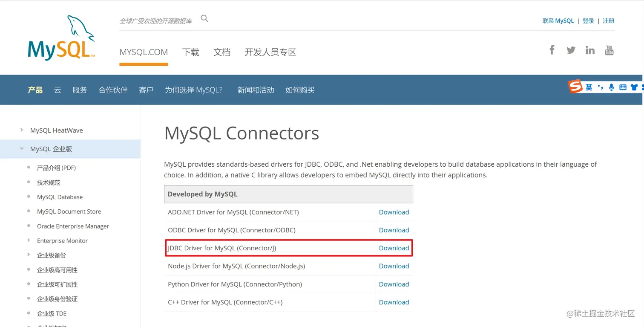This screenshot has height=327, width=644.
Task: Expand the MySQL HeatWave sidebar arrow
Action: 22,130
